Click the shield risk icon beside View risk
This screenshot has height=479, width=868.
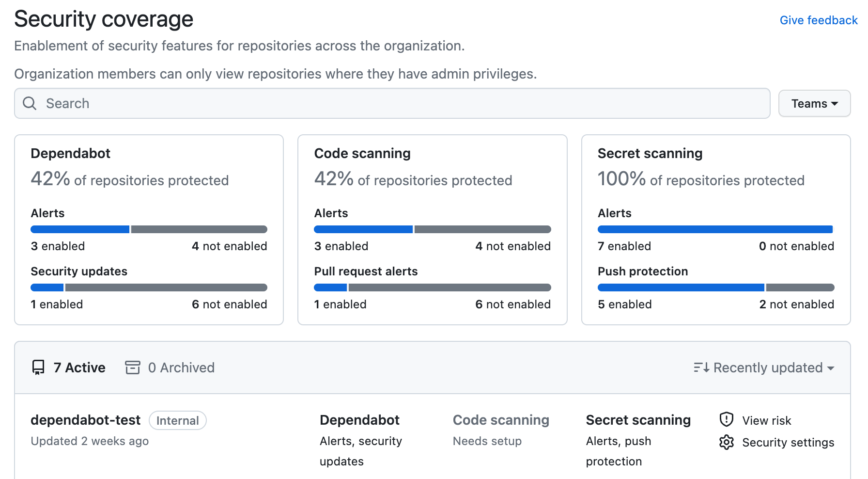tap(727, 420)
